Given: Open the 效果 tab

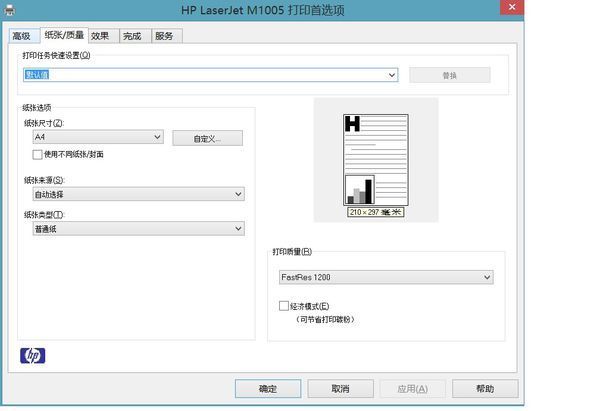Looking at the screenshot, I should coord(100,36).
